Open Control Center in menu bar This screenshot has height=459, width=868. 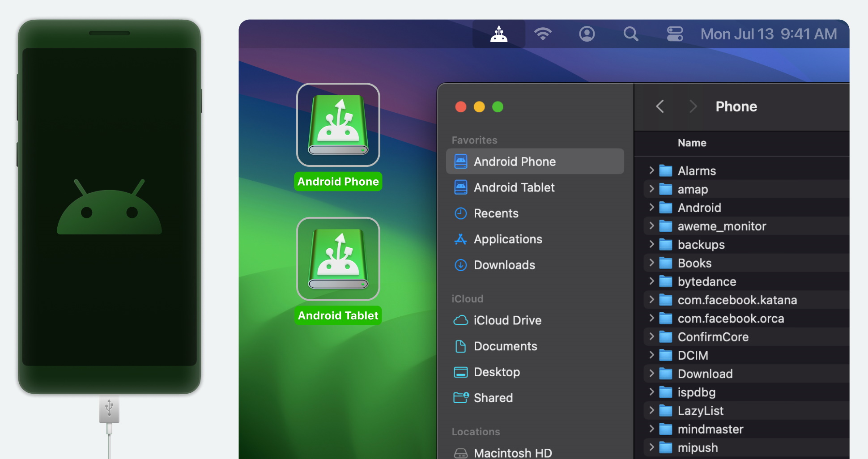pyautogui.click(x=675, y=34)
